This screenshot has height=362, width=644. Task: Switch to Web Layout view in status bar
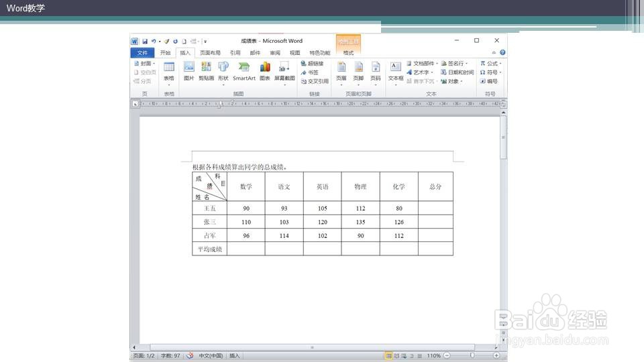[x=404, y=356]
